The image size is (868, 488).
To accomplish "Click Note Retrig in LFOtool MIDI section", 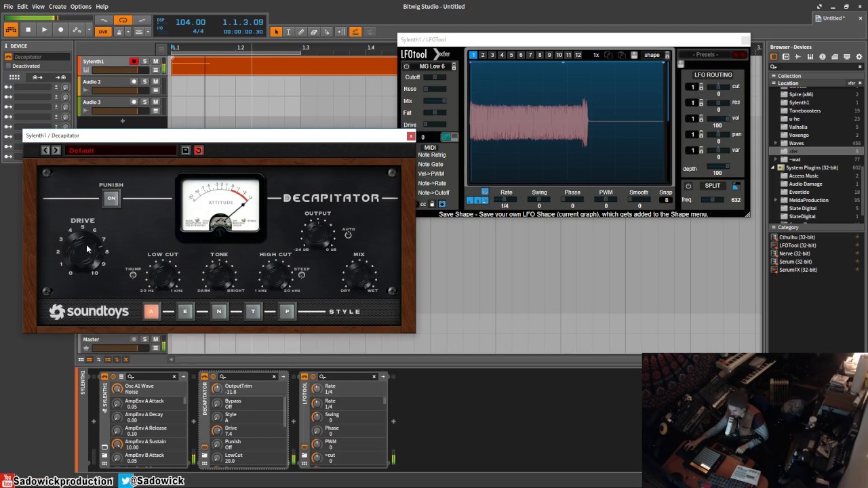I will coord(432,155).
